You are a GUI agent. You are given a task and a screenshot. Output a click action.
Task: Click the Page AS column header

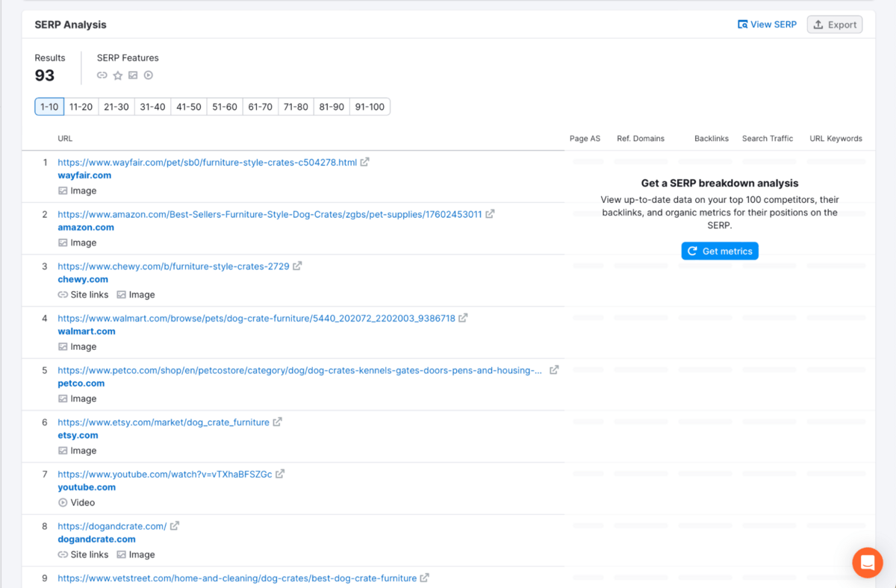[x=585, y=139]
